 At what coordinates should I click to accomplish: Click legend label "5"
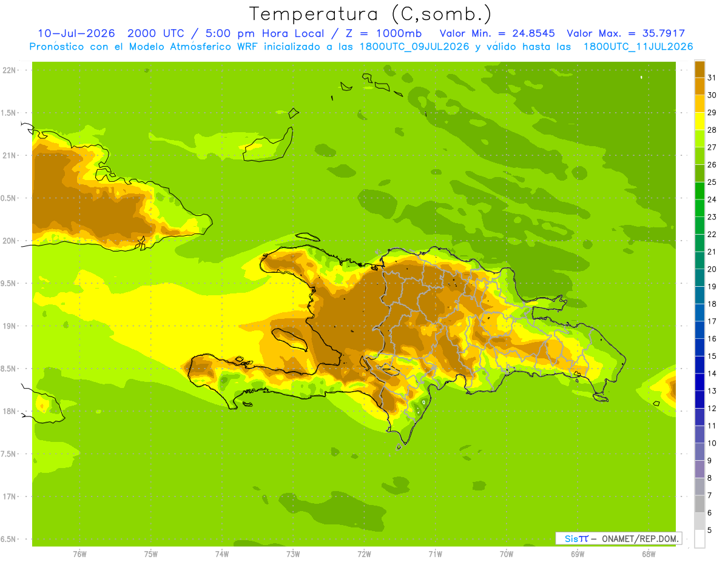click(710, 530)
